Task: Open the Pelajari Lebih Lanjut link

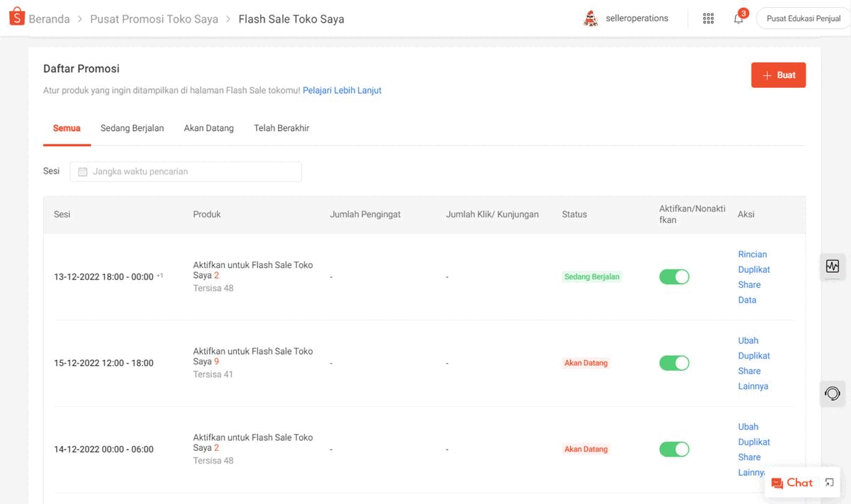Action: tap(342, 91)
